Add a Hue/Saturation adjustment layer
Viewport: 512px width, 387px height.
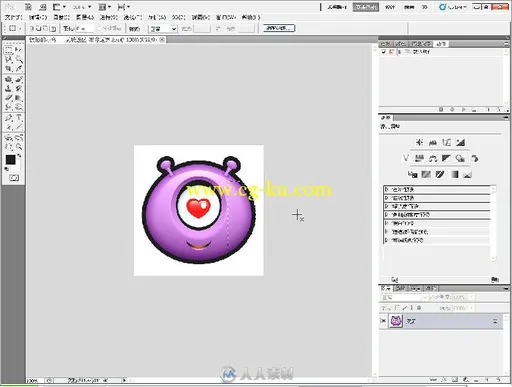419,158
